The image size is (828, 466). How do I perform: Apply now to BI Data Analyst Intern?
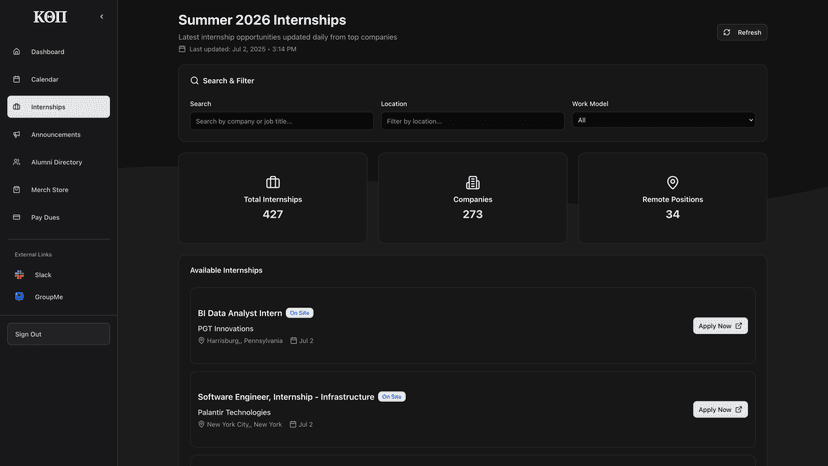tap(720, 326)
